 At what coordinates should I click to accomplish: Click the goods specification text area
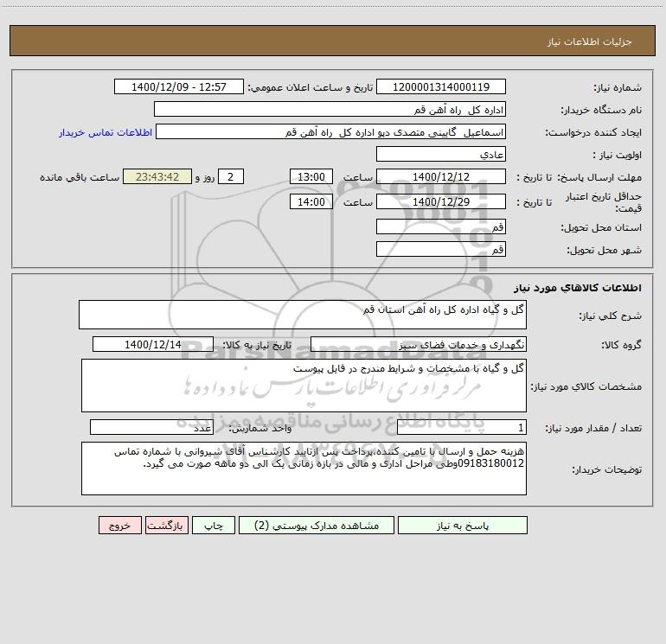pos(304,386)
